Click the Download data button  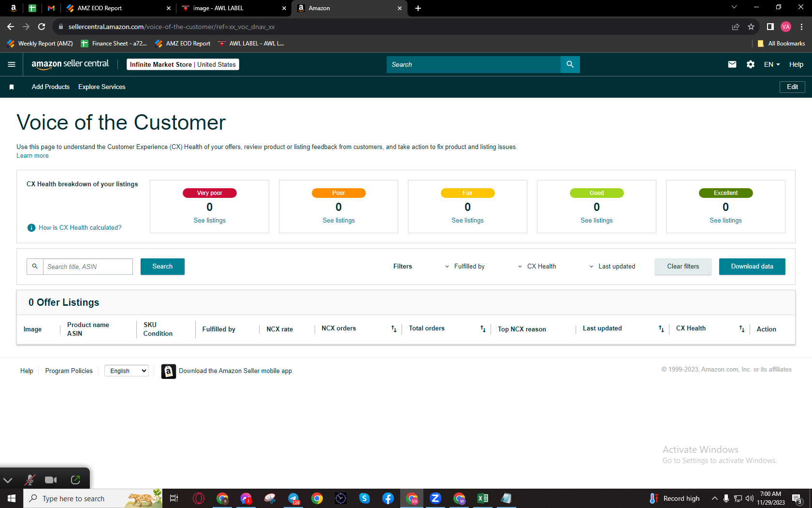[x=752, y=267]
